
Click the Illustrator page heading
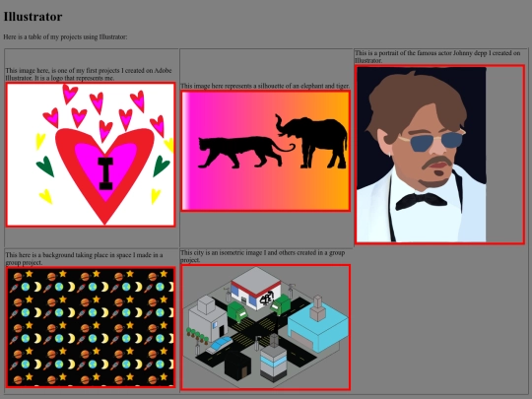click(33, 17)
